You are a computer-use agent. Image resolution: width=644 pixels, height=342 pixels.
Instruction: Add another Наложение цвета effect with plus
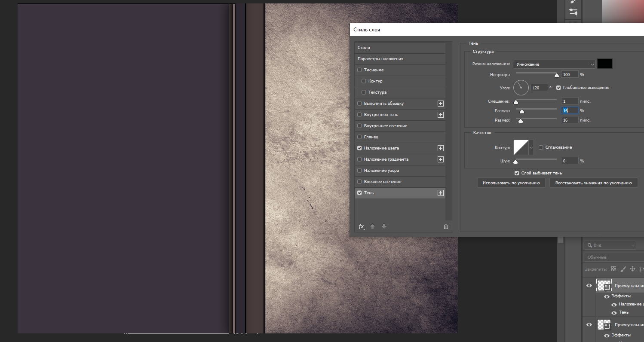(440, 148)
